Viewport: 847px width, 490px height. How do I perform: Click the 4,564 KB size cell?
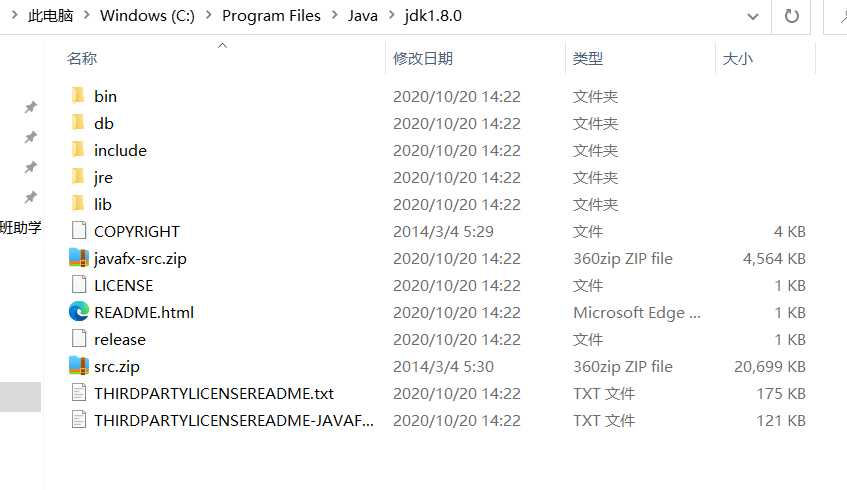coord(774,258)
